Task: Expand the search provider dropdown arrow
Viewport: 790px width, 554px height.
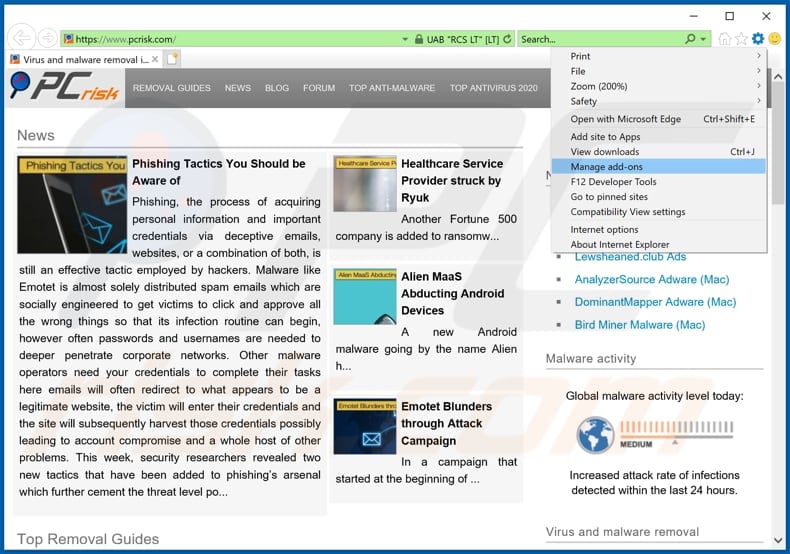Action: click(x=703, y=39)
